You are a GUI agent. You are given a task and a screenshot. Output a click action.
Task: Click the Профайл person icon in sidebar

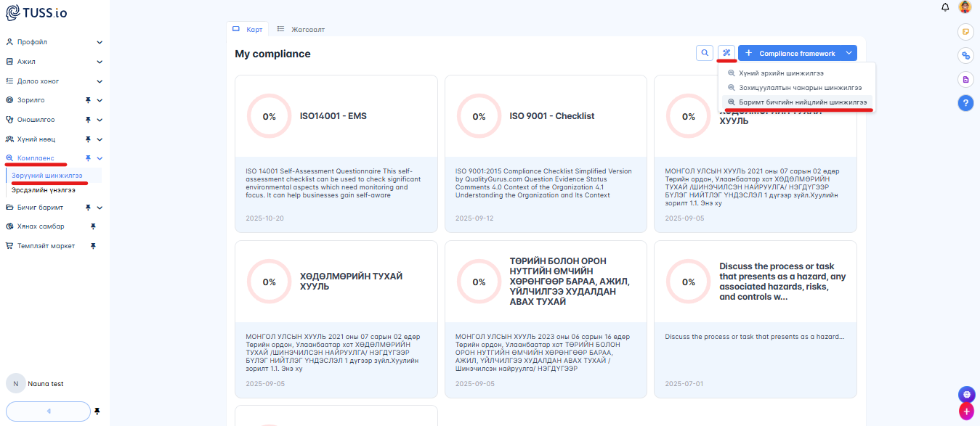(9, 42)
